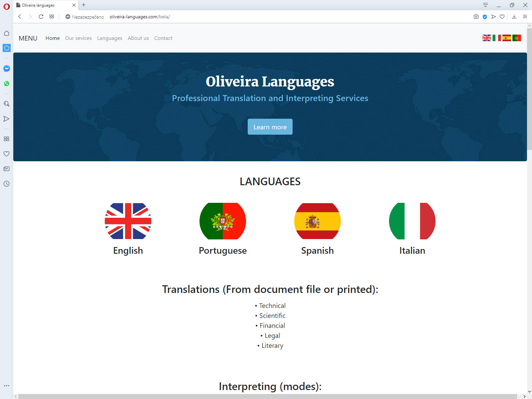Switch site language to English flag
This screenshot has height=399, width=532.
pos(487,38)
